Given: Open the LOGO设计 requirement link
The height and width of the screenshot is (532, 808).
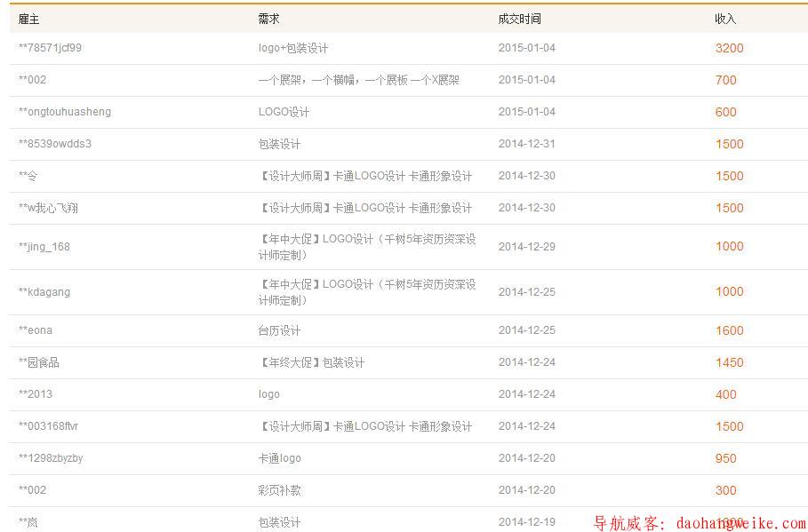Looking at the screenshot, I should (284, 112).
